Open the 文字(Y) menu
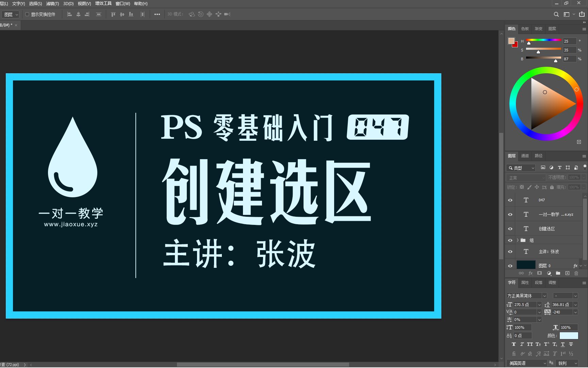 18,4
